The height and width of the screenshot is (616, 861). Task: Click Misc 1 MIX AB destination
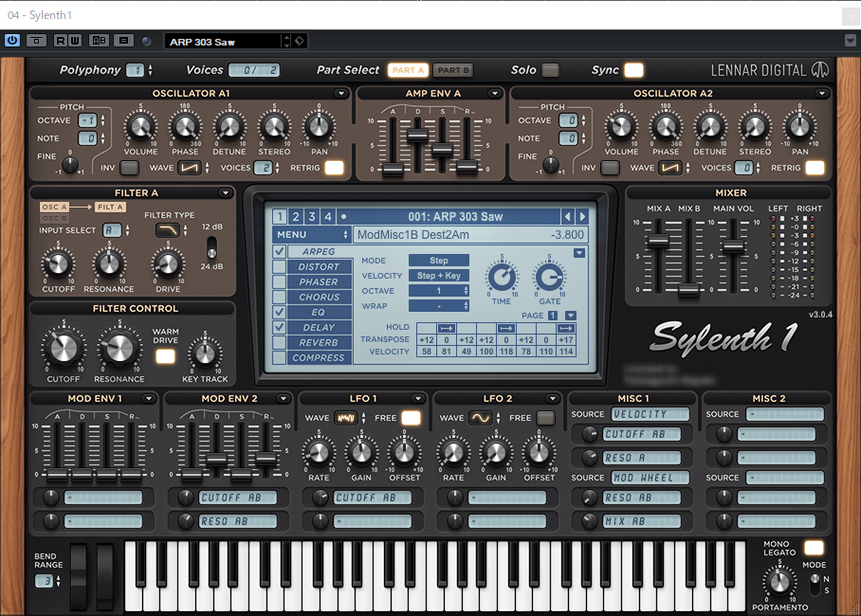point(642,521)
